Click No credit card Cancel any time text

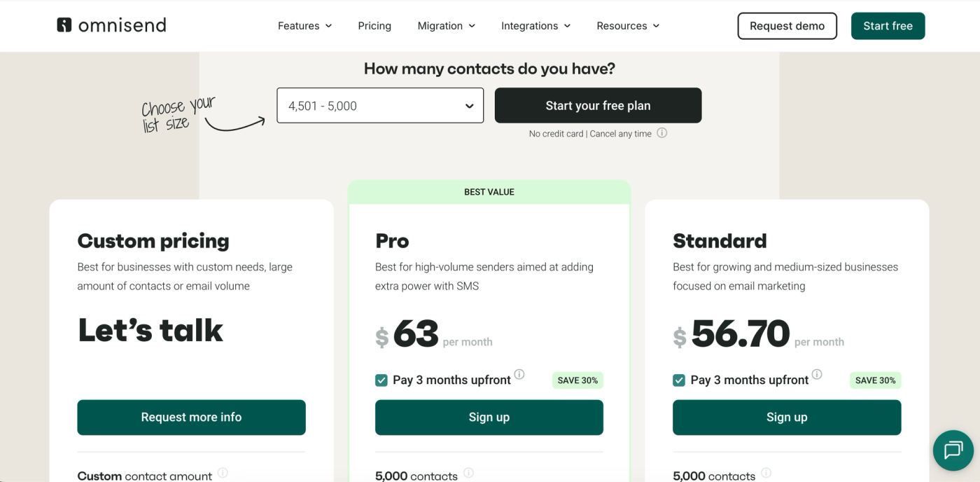click(590, 133)
